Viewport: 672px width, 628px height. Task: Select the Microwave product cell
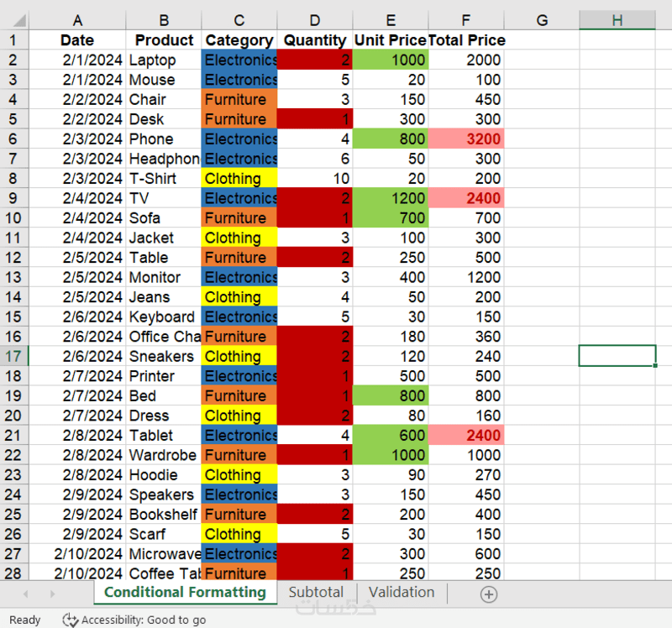point(164,553)
